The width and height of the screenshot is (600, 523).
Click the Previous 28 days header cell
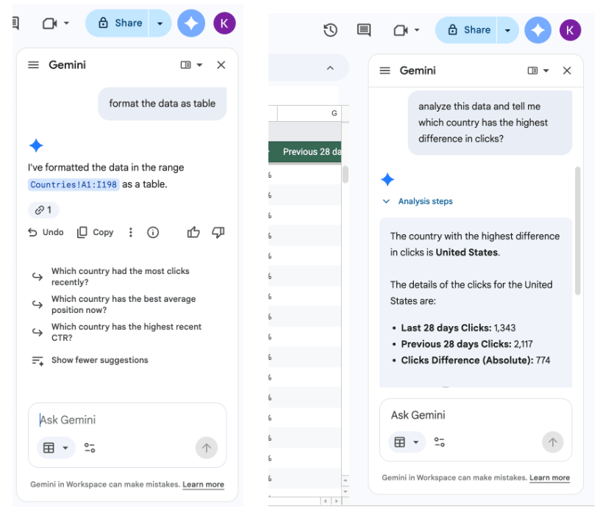point(306,152)
